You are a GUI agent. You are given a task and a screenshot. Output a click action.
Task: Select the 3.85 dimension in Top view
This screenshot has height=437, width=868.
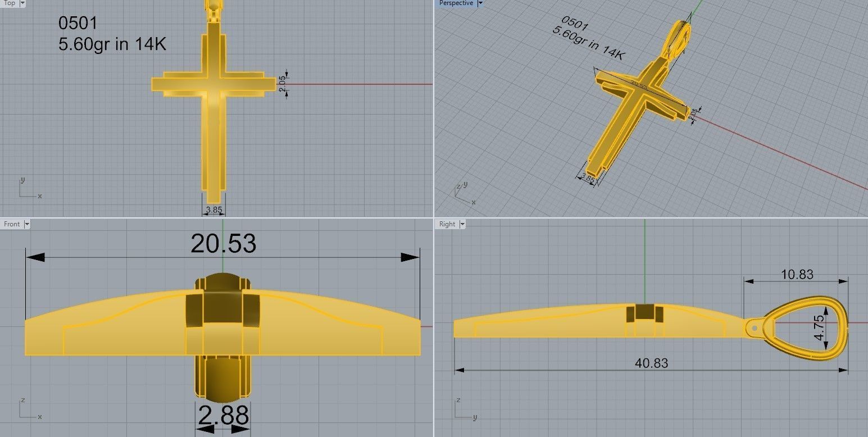click(214, 210)
